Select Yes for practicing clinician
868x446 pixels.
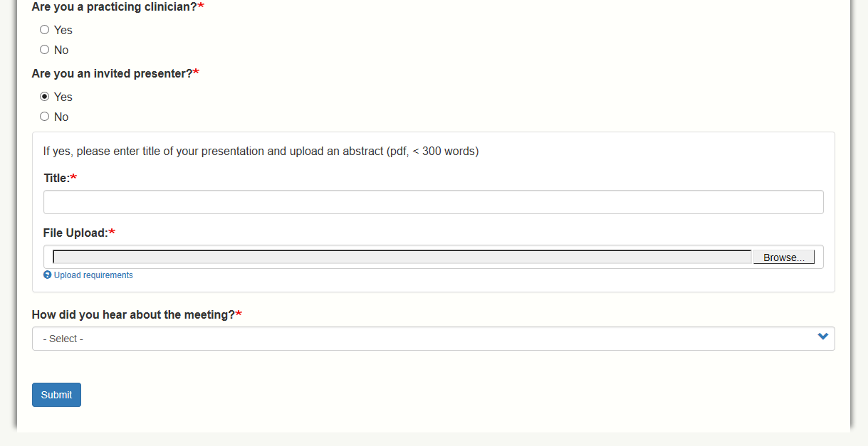45,30
